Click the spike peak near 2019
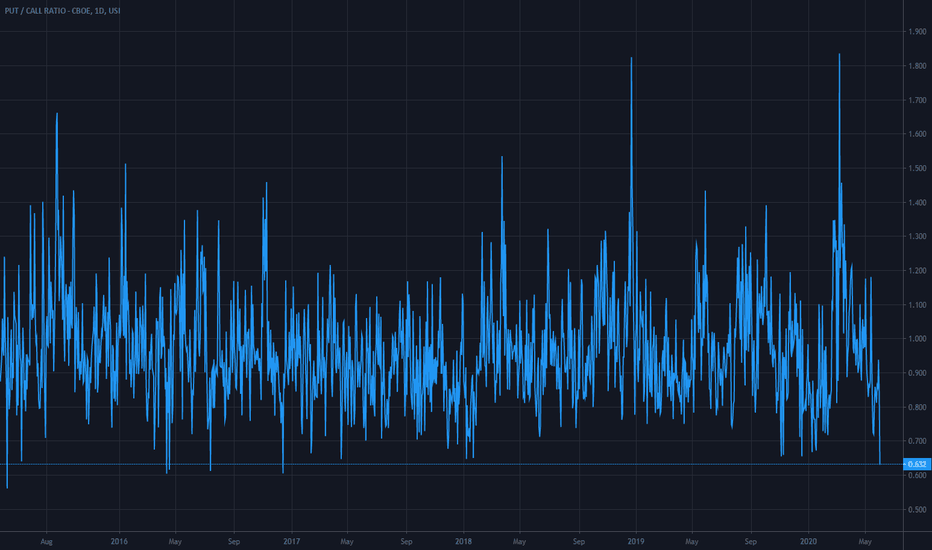Screen dimensions: 932x550 click(x=631, y=58)
